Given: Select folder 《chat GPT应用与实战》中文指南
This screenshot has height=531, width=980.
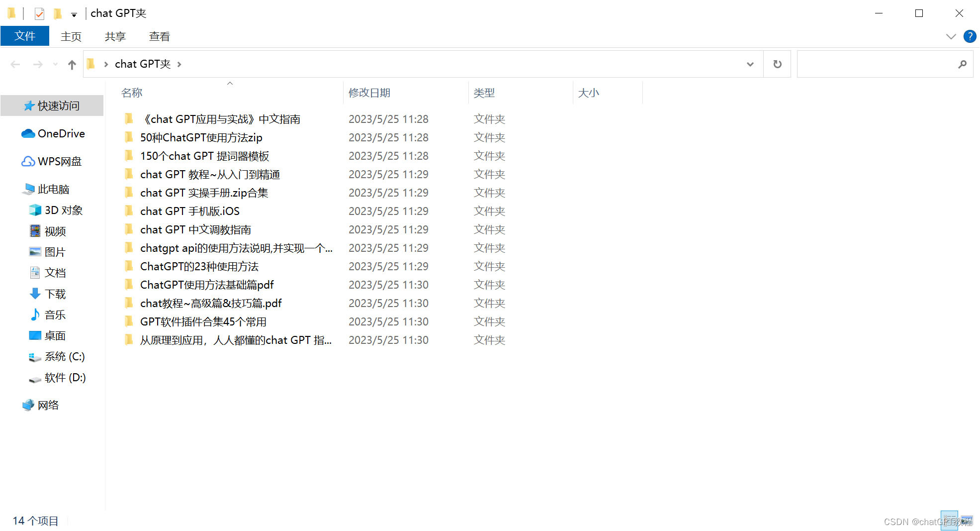Looking at the screenshot, I should coord(220,119).
